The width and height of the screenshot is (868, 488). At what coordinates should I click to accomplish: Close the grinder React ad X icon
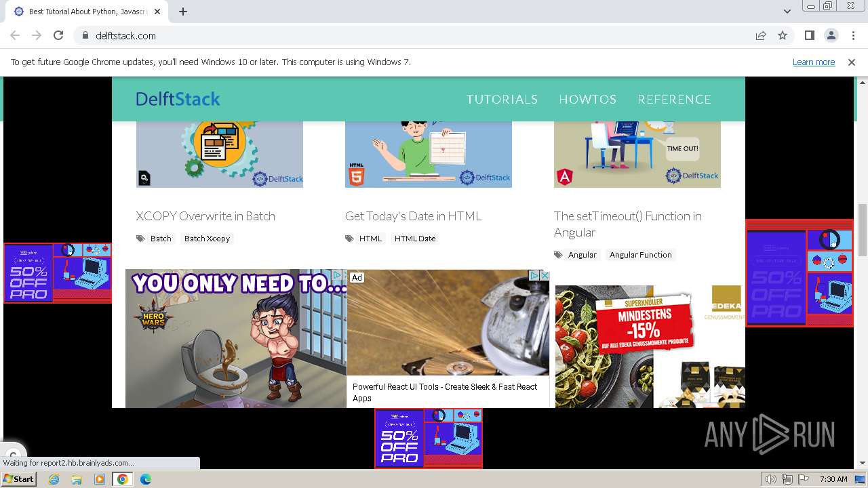[x=544, y=275]
